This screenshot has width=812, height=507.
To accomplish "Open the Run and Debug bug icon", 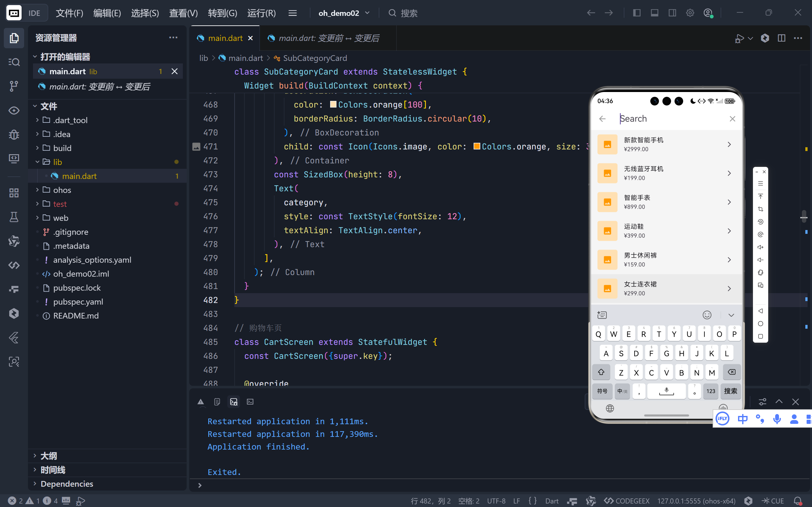I will [14, 135].
